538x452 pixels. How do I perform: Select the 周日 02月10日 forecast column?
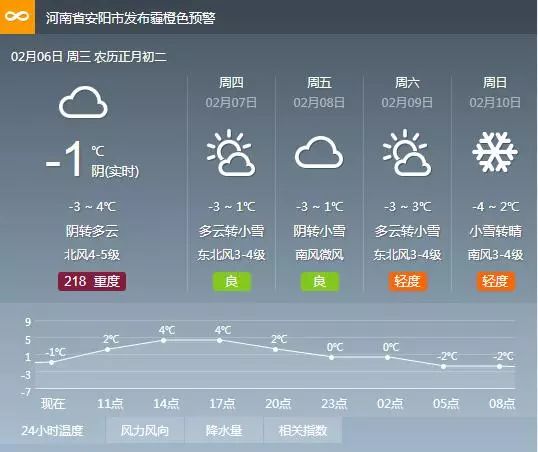click(x=495, y=184)
